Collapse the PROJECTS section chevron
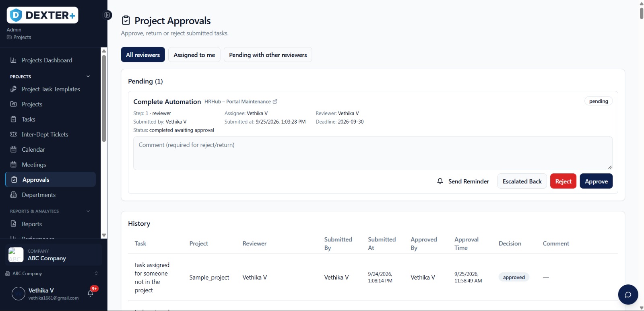The width and height of the screenshot is (644, 311). pyautogui.click(x=88, y=76)
